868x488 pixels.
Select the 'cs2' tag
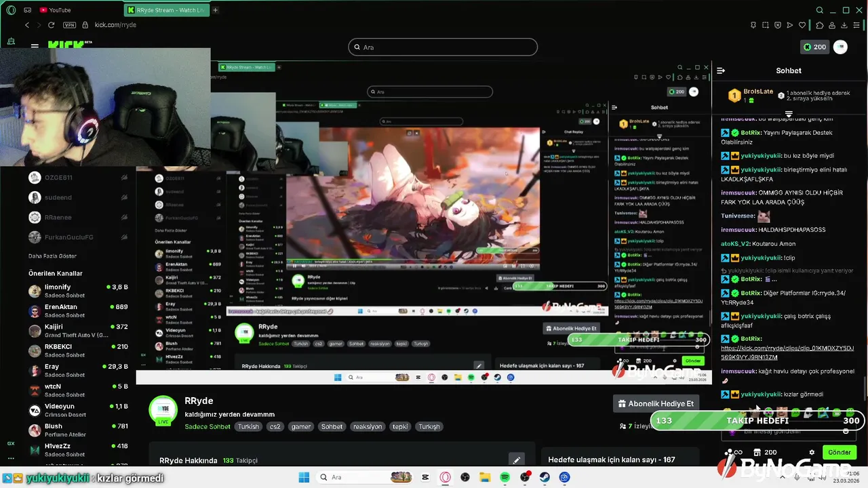tap(275, 427)
